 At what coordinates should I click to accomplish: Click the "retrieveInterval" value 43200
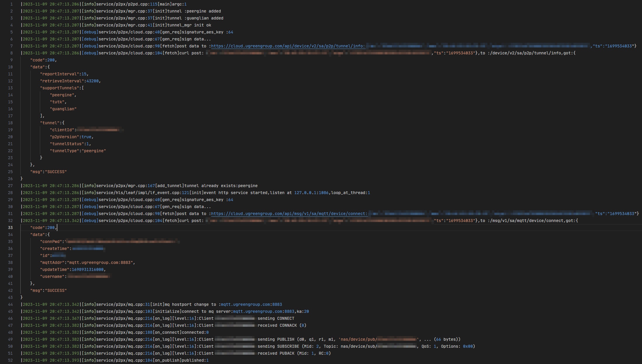92,81
